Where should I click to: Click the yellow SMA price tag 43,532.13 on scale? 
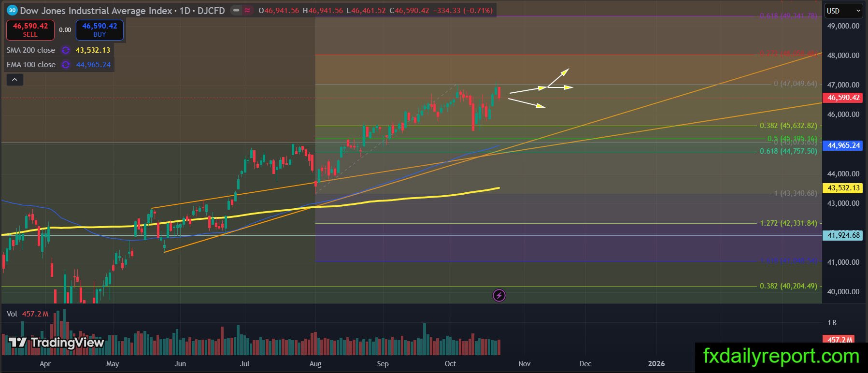(843, 188)
